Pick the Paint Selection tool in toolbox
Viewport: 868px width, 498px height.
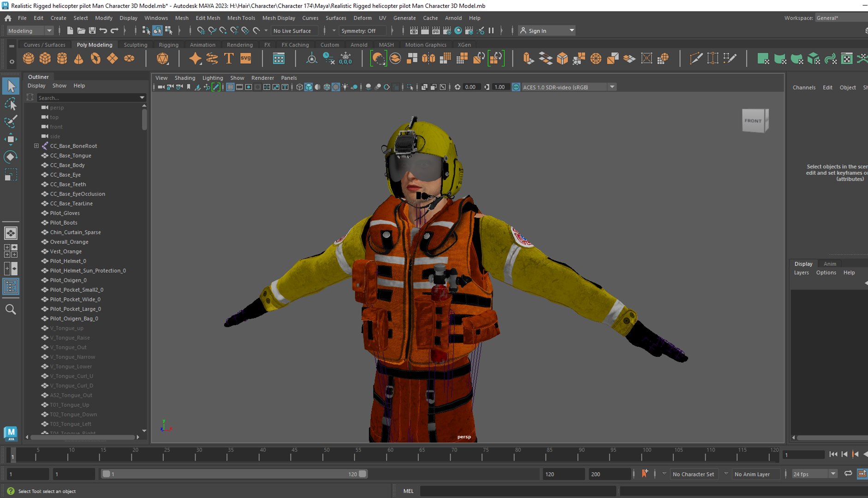point(11,121)
